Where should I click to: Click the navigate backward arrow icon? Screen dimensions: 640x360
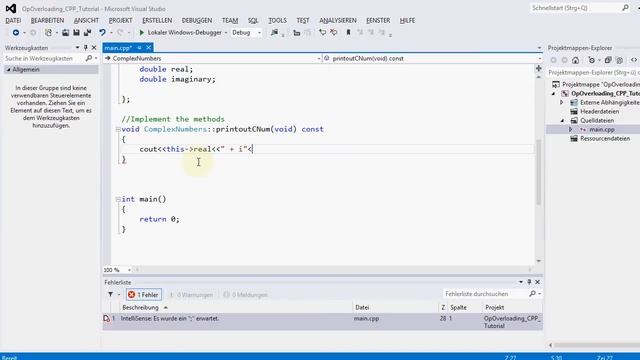coord(16,33)
